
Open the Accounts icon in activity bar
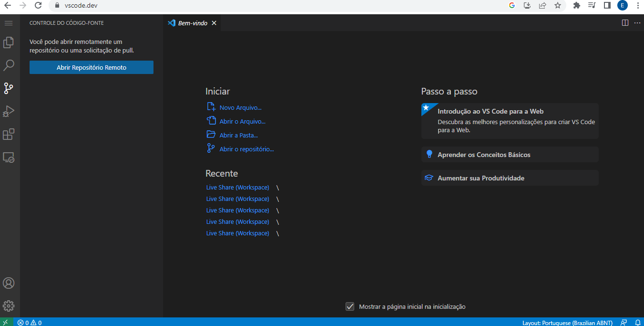coord(9,283)
